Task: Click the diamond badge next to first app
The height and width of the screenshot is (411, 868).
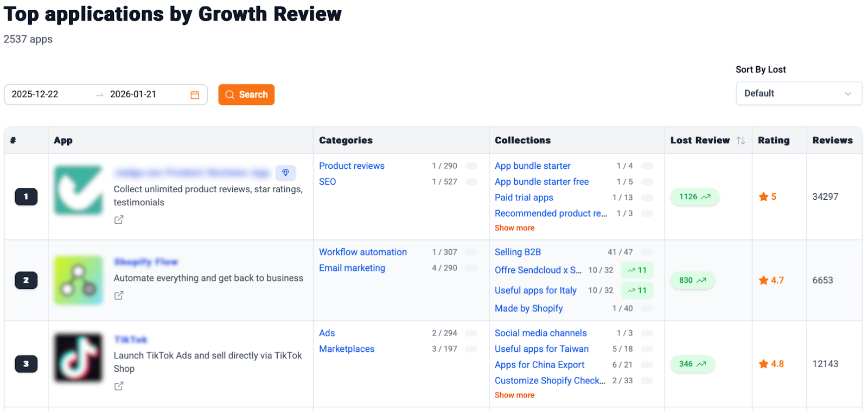Action: pyautogui.click(x=285, y=173)
